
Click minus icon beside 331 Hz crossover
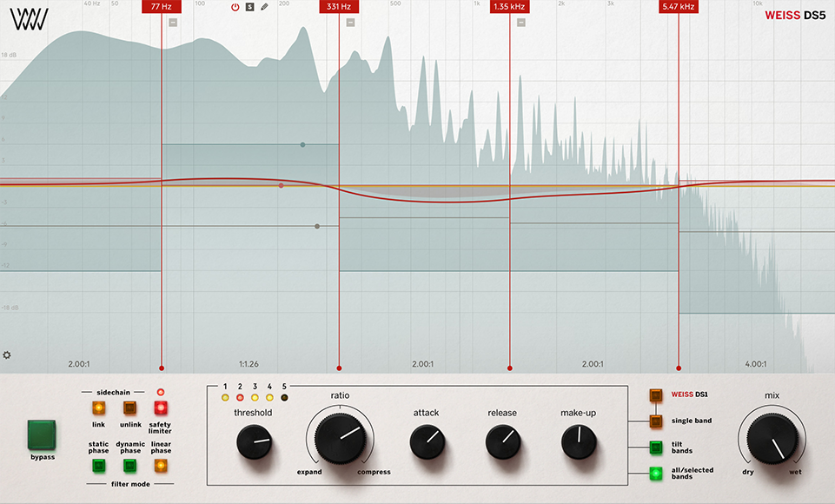[350, 23]
